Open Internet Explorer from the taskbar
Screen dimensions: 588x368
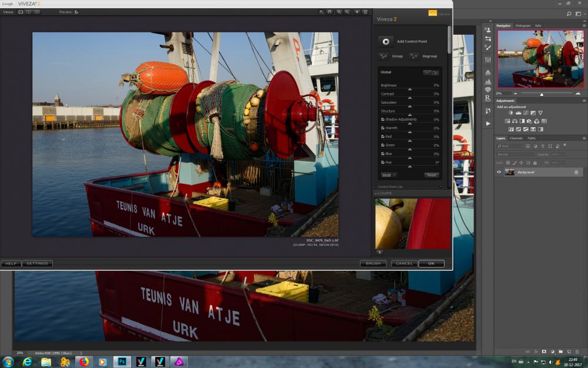pyautogui.click(x=27, y=362)
